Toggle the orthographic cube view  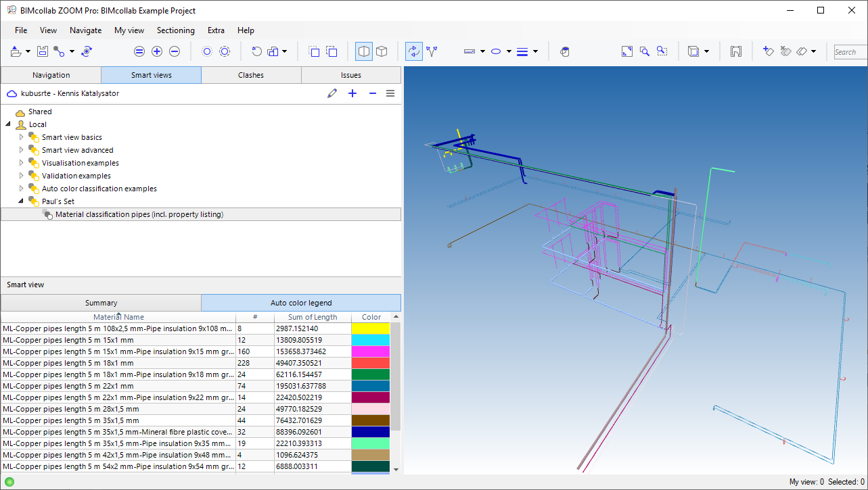382,51
